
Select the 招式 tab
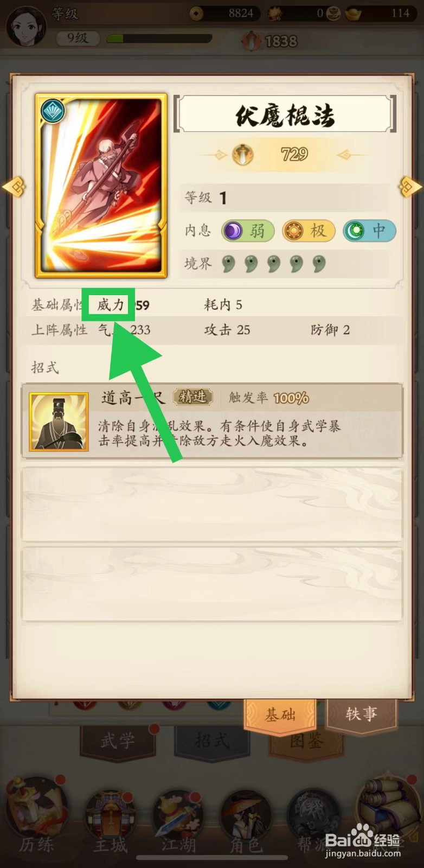[x=212, y=741]
